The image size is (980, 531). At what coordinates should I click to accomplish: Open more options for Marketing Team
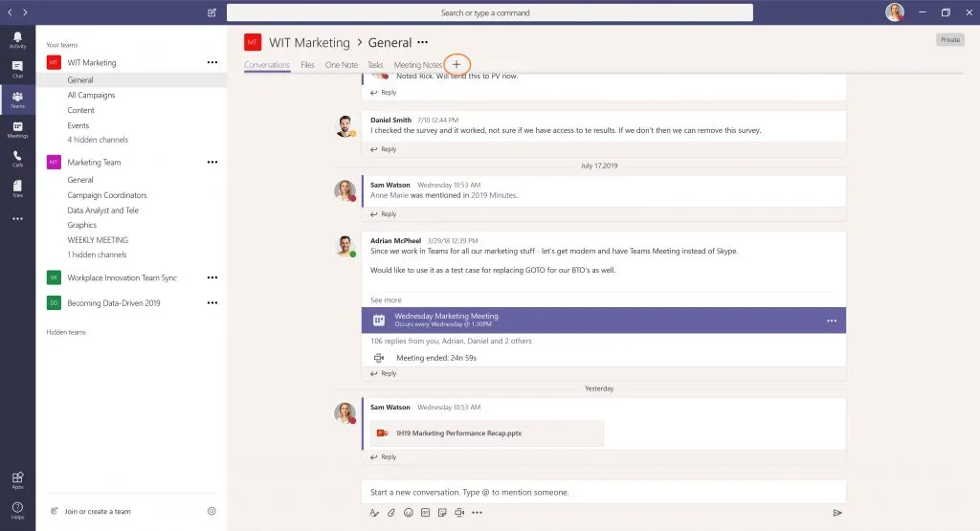point(212,163)
